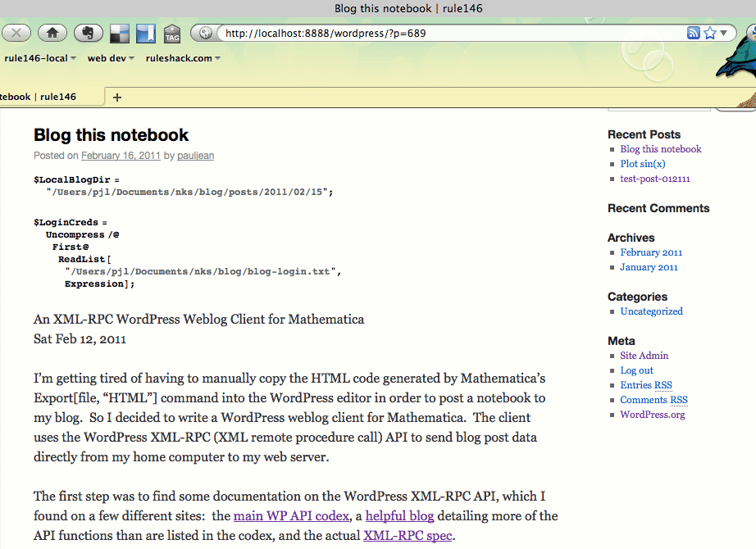Click the 'Sat Feb 12, 2011' text
This screenshot has height=549, width=756.
pos(80,339)
